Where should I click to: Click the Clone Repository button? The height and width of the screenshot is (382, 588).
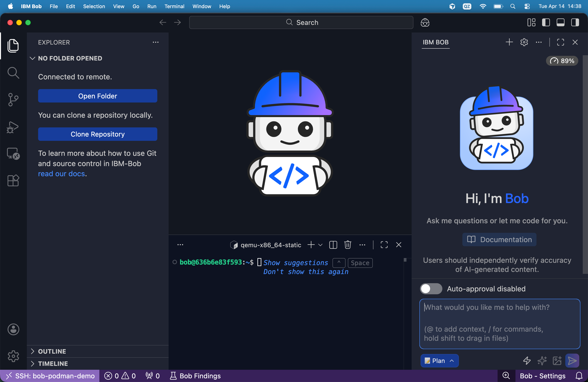98,134
